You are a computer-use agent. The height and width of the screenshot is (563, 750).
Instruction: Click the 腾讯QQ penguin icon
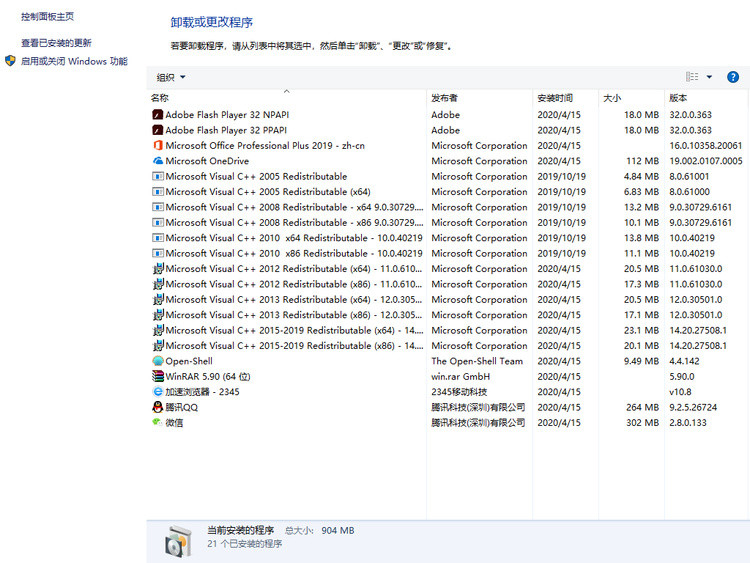point(157,407)
